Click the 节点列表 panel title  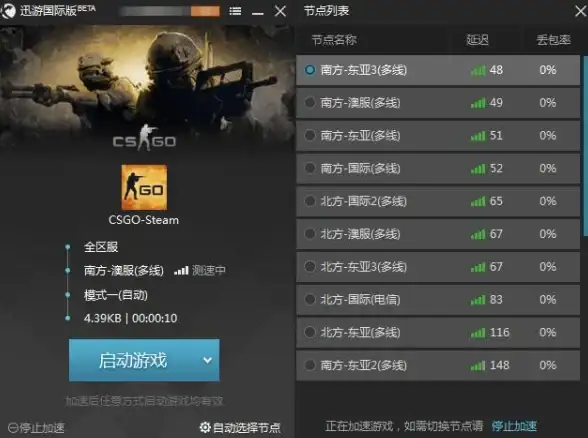coord(326,10)
